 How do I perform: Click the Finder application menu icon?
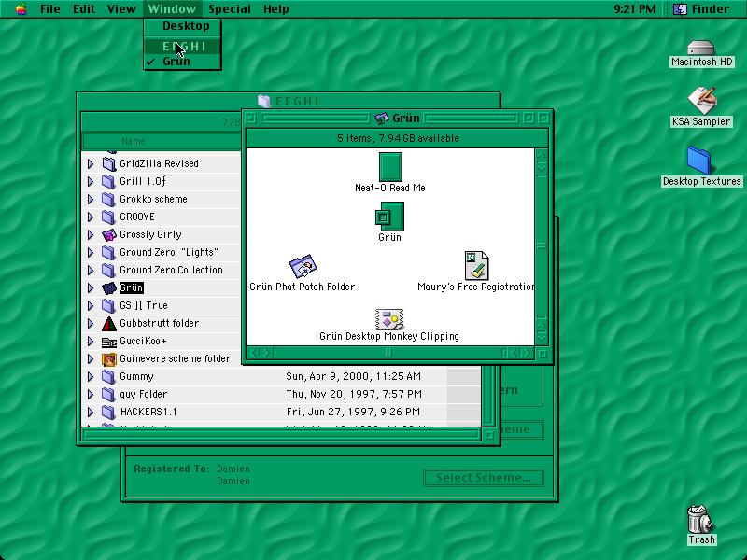pyautogui.click(x=680, y=8)
